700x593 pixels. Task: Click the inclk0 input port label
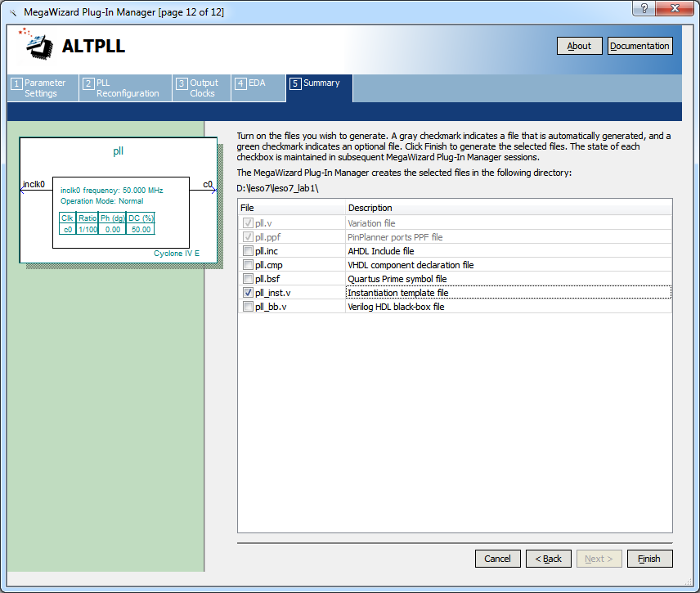(x=34, y=184)
